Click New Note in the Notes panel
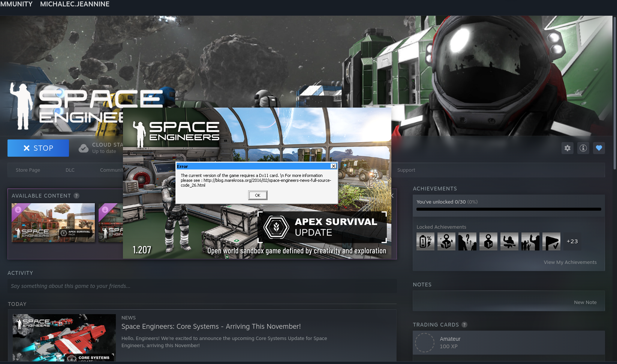 pos(585,303)
